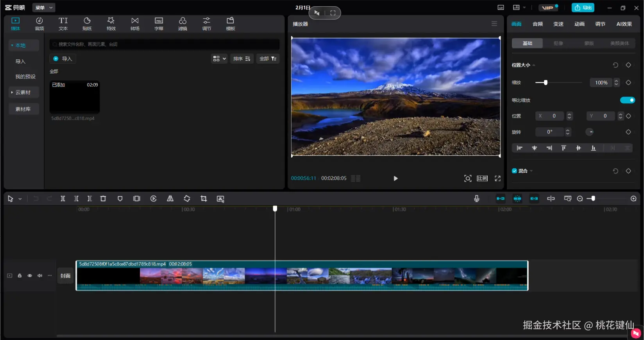The width and height of the screenshot is (644, 340).
Task: Click the 缩放 scale slider handle
Action: (x=546, y=82)
